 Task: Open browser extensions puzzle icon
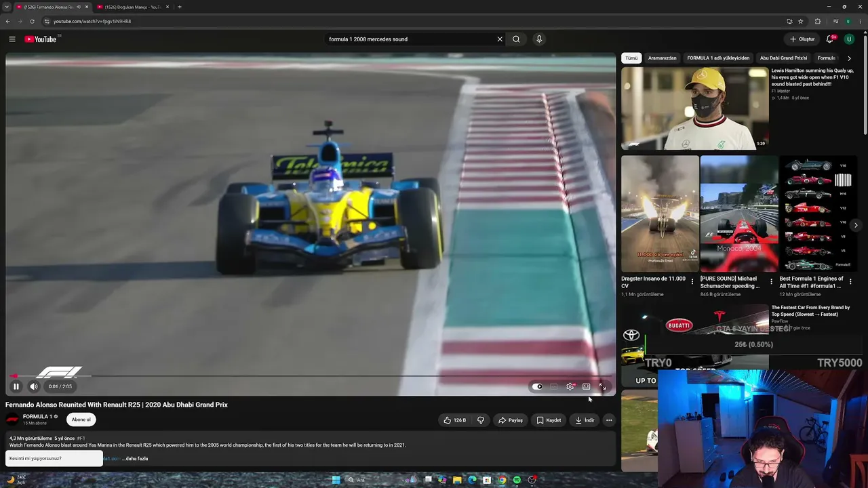pos(818,21)
